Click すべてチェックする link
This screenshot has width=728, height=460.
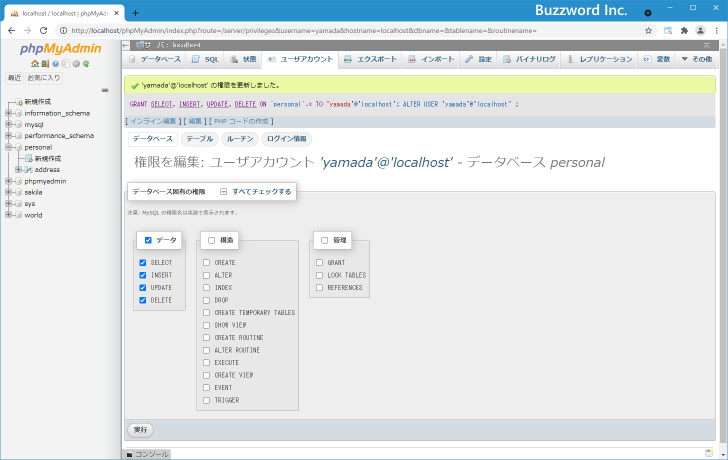tap(261, 192)
